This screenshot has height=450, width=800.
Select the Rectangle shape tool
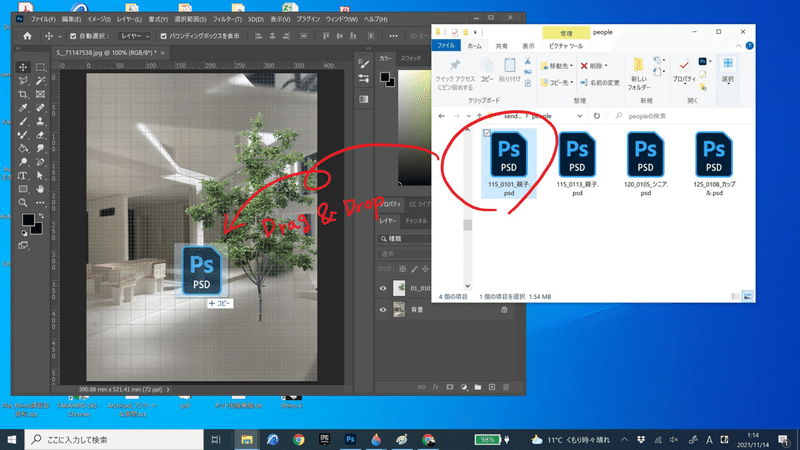(23, 189)
